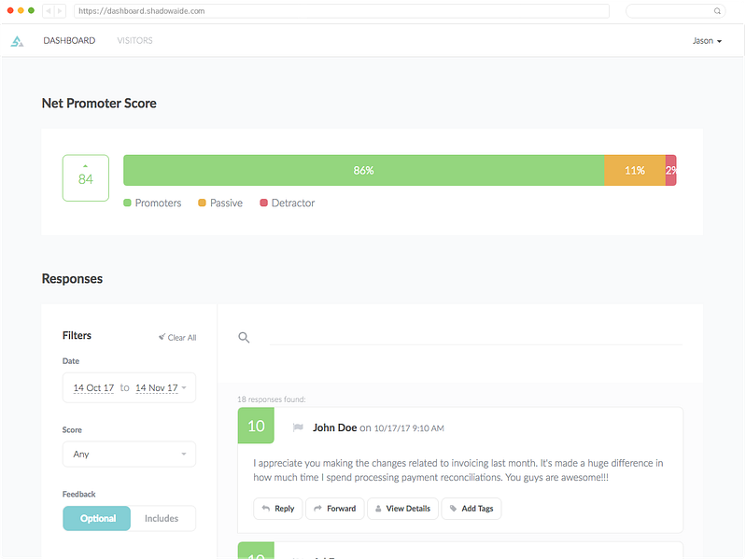
Task: Forward John Doe's response
Action: pyautogui.click(x=335, y=509)
